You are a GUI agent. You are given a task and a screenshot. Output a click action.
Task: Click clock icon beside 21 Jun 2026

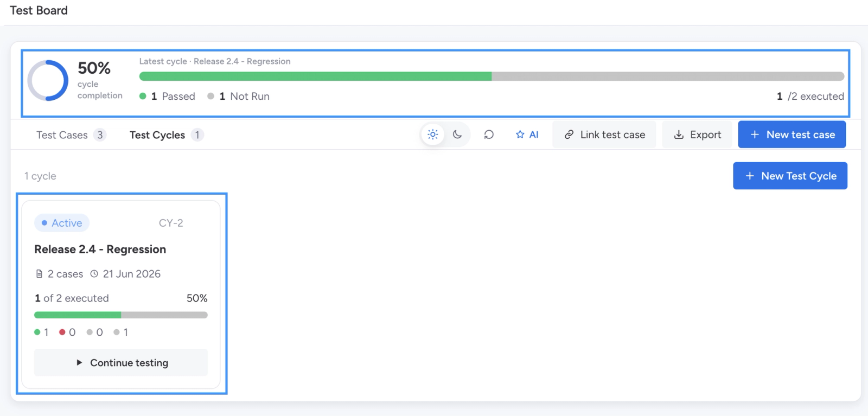(x=94, y=274)
